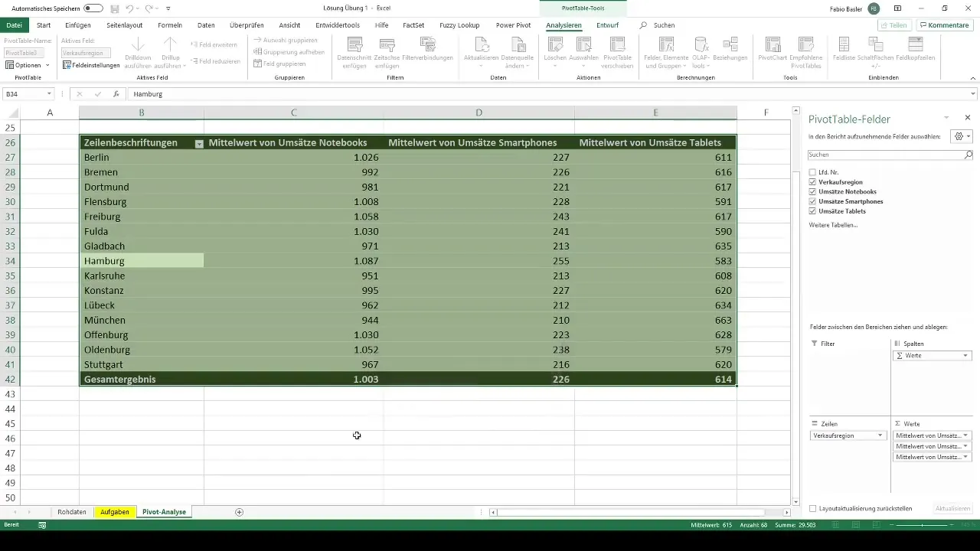Viewport: 980px width, 551px height.
Task: Click Feld erweitern
Action: tap(214, 45)
